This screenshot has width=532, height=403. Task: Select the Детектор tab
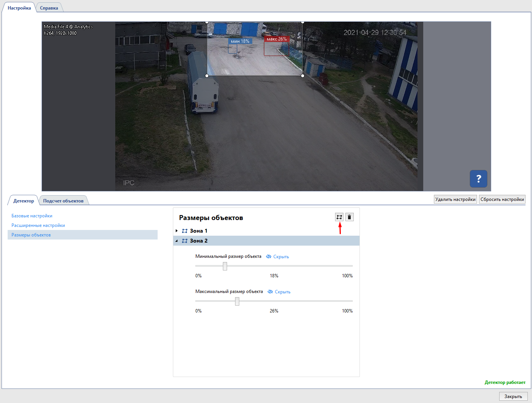point(24,201)
